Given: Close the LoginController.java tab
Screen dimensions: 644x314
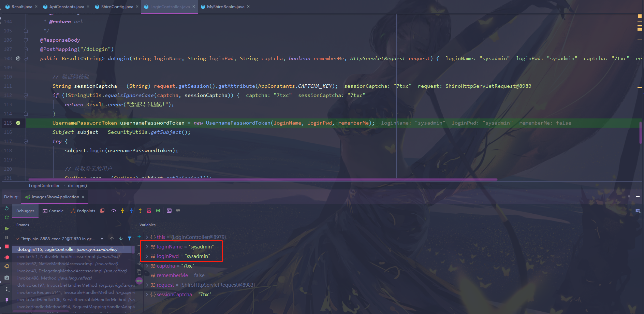Looking at the screenshot, I should tap(194, 6).
